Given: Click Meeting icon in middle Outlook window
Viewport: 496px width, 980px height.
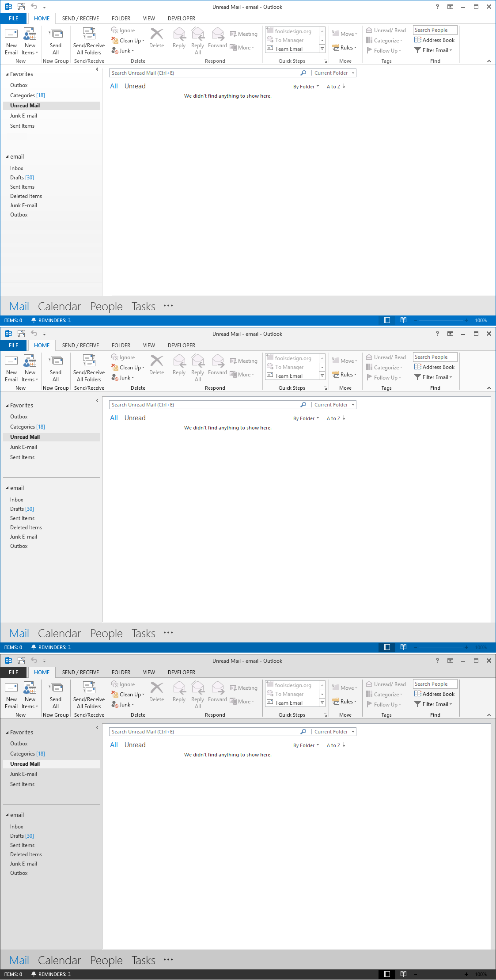Looking at the screenshot, I should coord(233,361).
